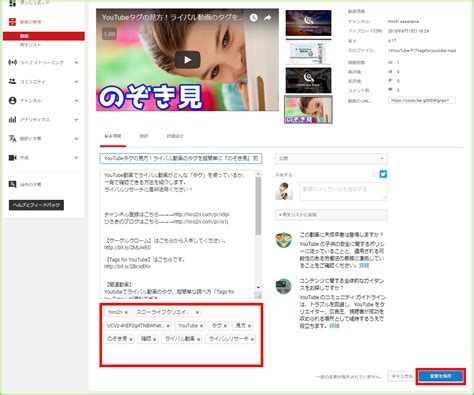
Task: Toggle the Twitter share checkbox
Action: click(x=375, y=174)
